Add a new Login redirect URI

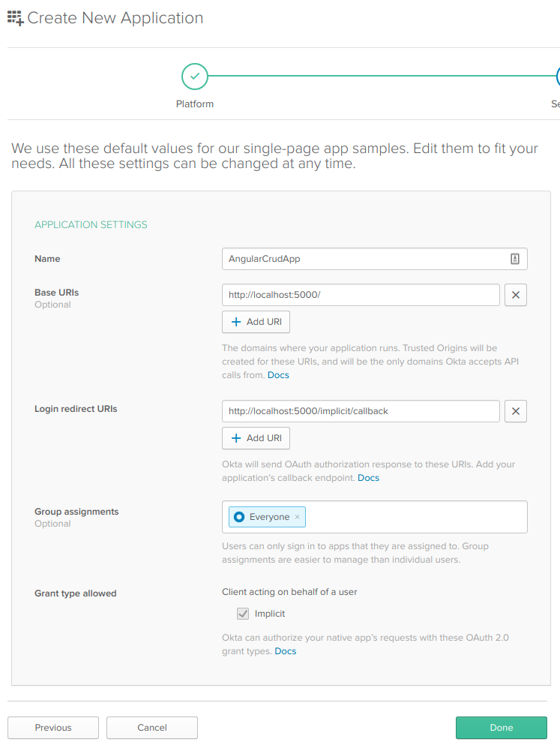click(x=256, y=438)
